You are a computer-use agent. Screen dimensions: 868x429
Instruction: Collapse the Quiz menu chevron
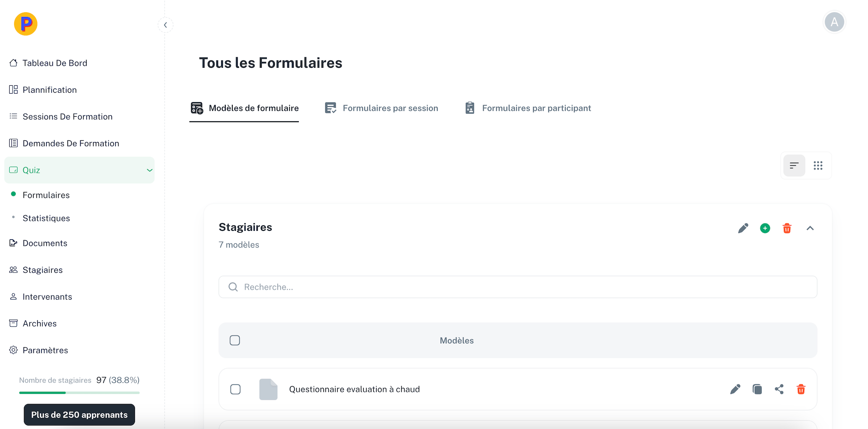point(149,170)
